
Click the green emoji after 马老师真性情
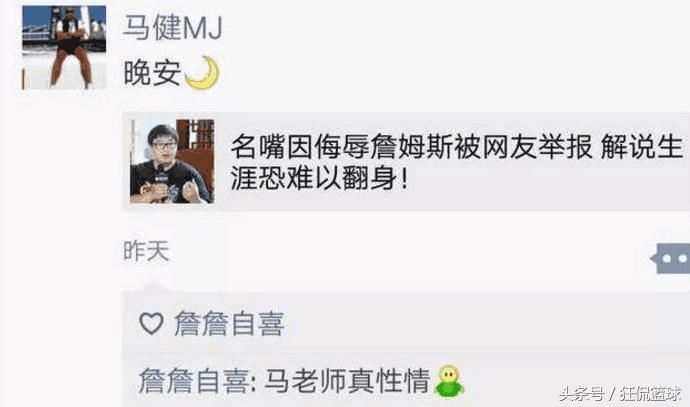point(449,382)
